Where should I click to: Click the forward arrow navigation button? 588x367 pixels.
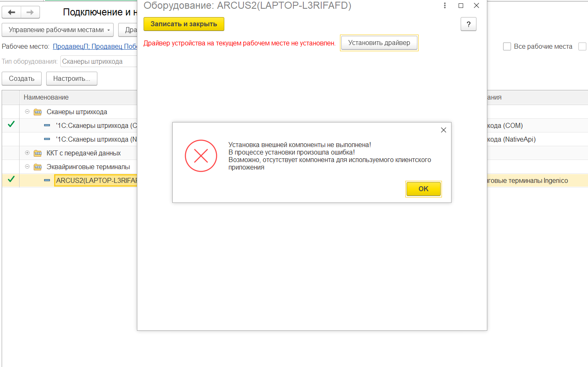coord(30,12)
